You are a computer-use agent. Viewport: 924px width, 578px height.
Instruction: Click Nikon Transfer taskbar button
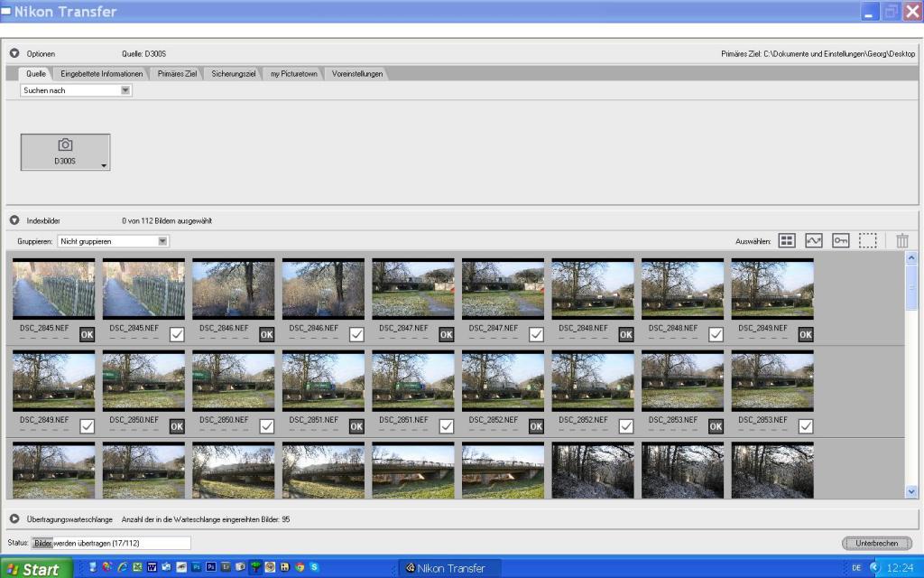click(450, 569)
